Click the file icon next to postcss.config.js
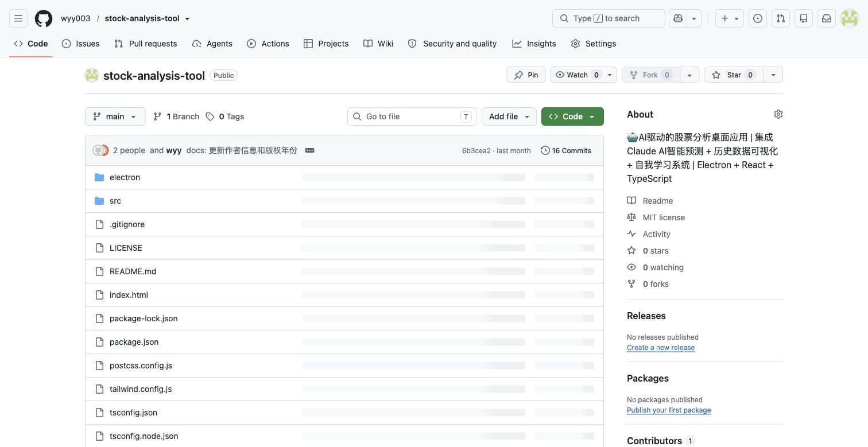Screen dimensions: 868x447 pyautogui.click(x=99, y=366)
